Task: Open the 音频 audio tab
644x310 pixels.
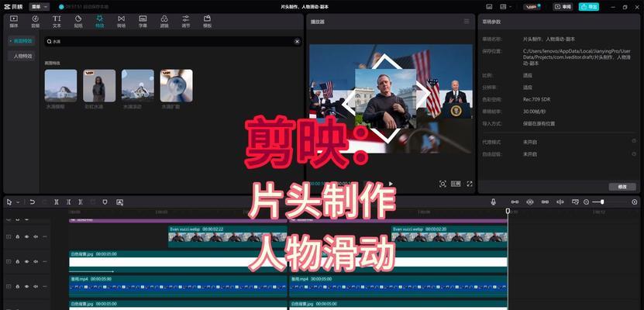Action: click(36, 22)
